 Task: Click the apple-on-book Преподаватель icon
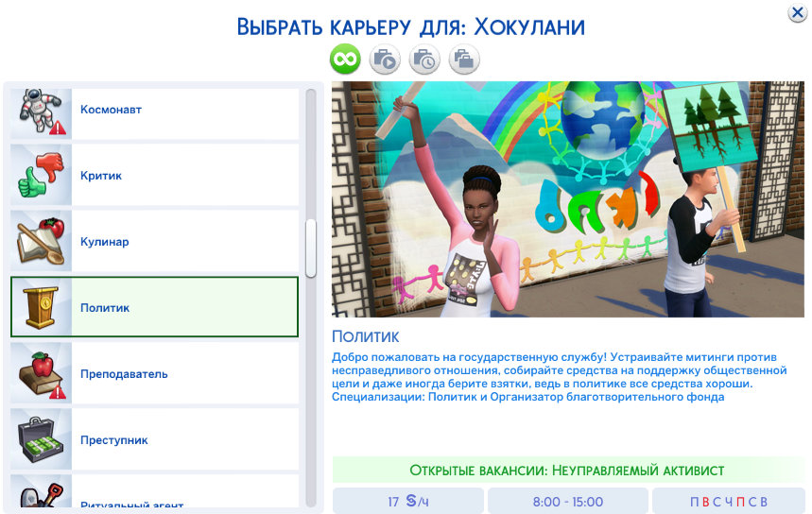41,374
